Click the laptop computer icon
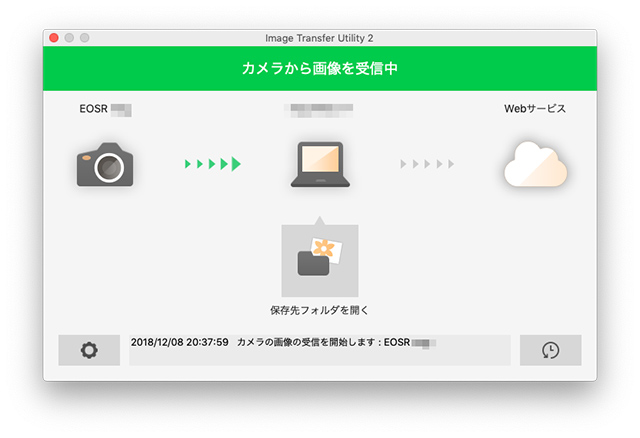 (320, 165)
